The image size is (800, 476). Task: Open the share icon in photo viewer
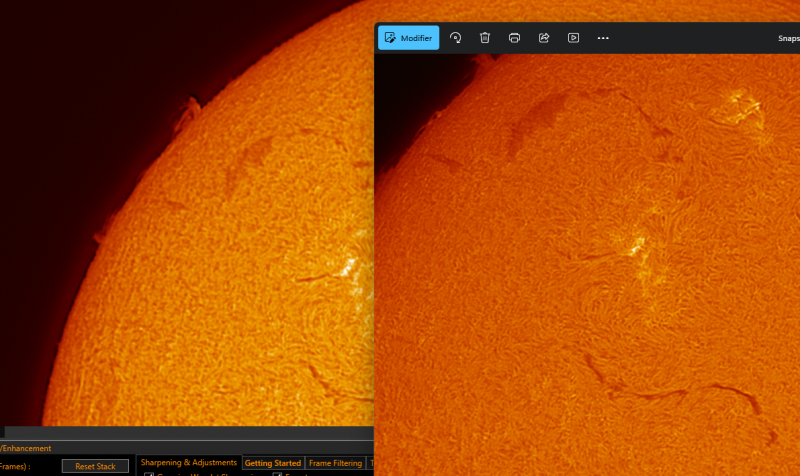point(544,38)
